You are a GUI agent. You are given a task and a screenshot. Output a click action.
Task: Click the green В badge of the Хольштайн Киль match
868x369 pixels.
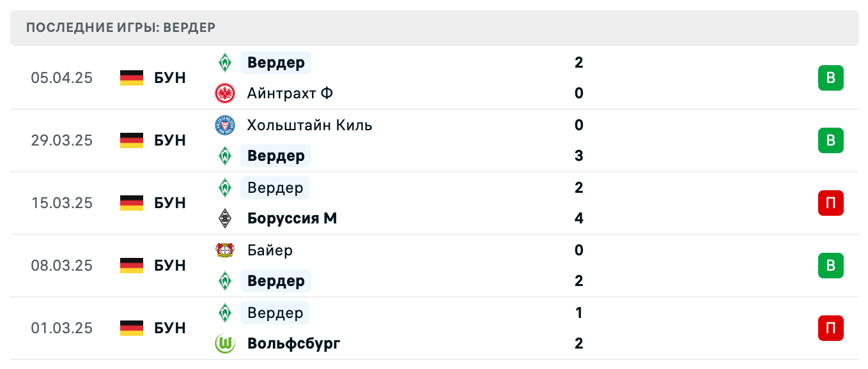[830, 140]
